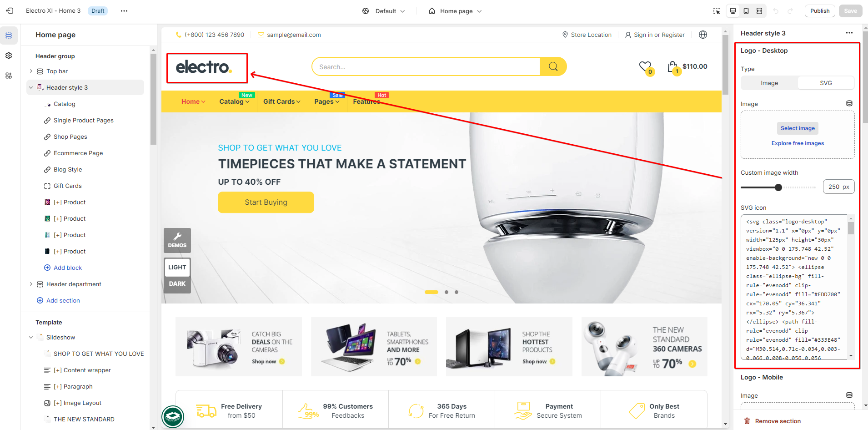
Task: Switch to mobile preview icon
Action: point(746,11)
